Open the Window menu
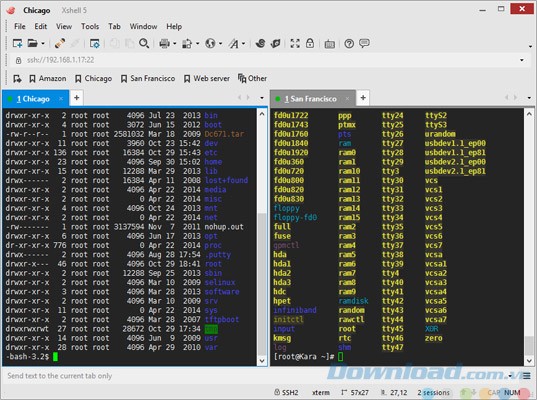Viewport: 537px width, 400px height. point(143,26)
